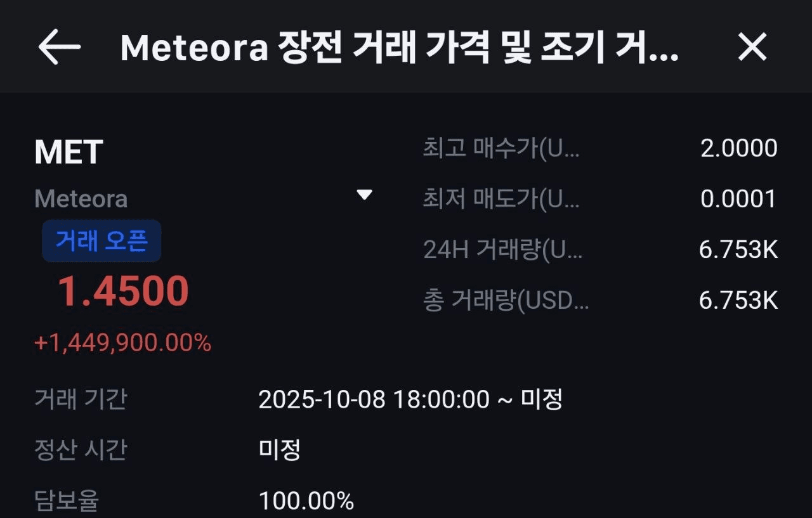Close the Meteora pre-market page
Viewport: 812px width, 518px height.
pos(752,48)
